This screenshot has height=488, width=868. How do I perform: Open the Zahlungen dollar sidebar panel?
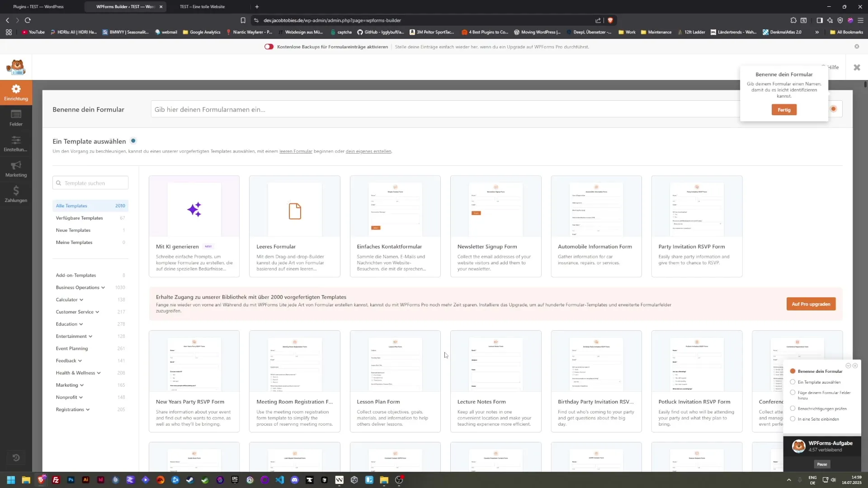16,194
